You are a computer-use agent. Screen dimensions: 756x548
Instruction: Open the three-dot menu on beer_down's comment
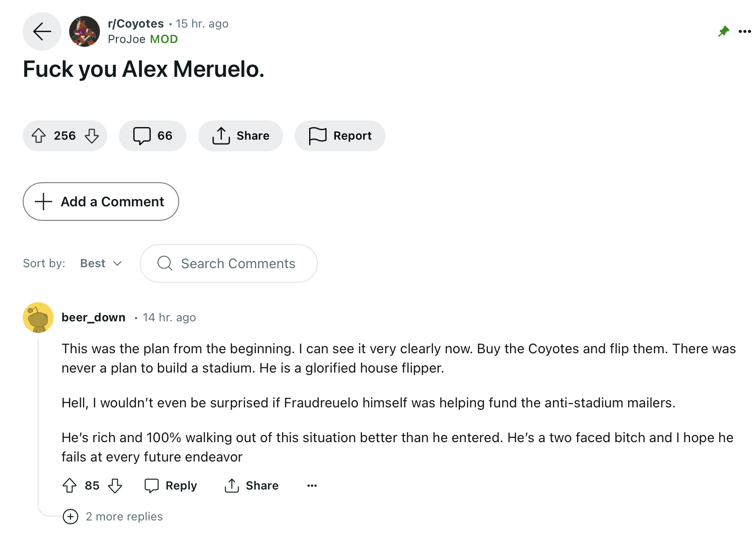[312, 485]
